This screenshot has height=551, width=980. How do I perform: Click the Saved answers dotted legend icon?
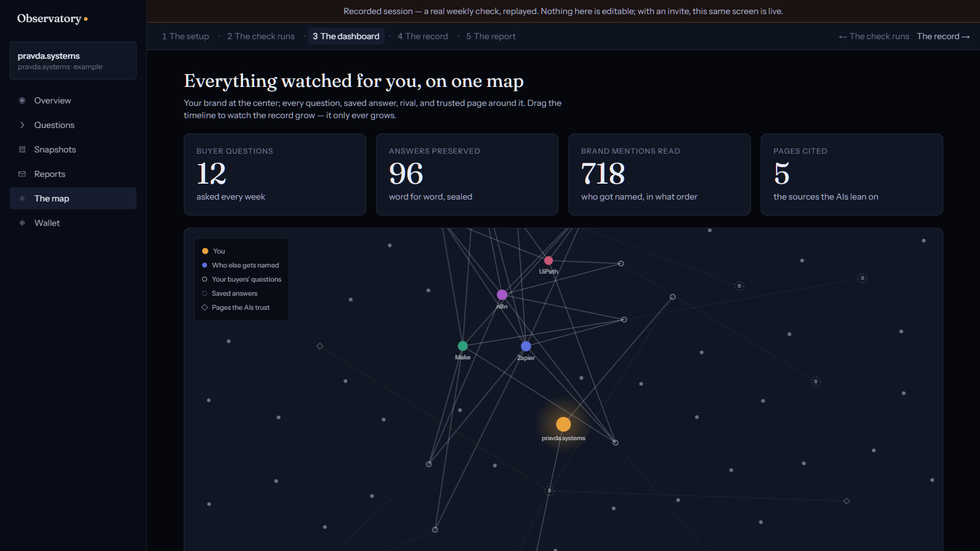tap(205, 293)
